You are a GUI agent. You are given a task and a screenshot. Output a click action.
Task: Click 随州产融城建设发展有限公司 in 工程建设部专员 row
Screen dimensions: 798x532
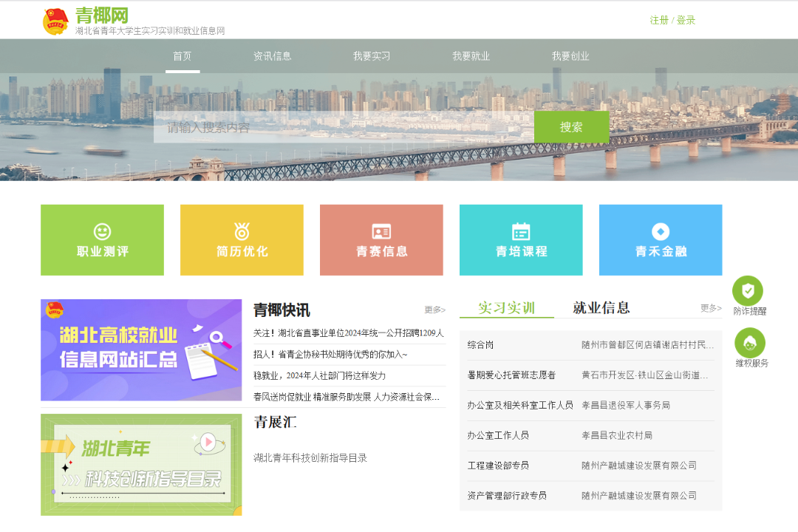[639, 465]
